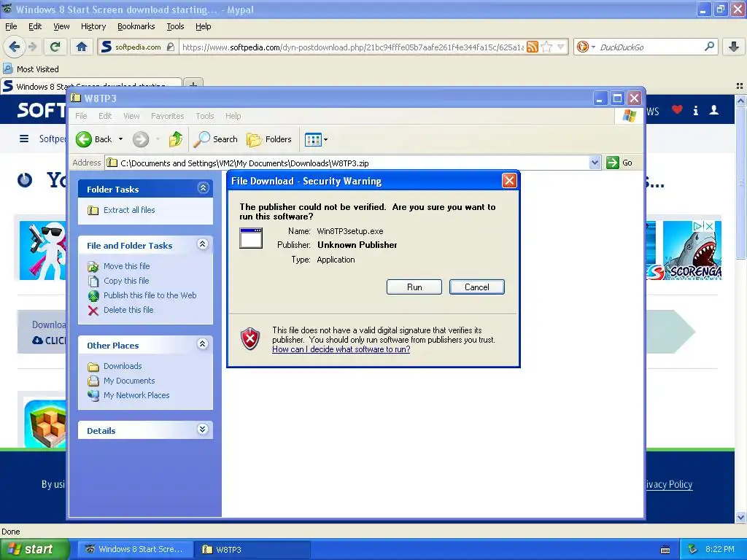Click browser back arrow in Mypal
Viewport: 747px width, 560px height.
click(x=15, y=47)
